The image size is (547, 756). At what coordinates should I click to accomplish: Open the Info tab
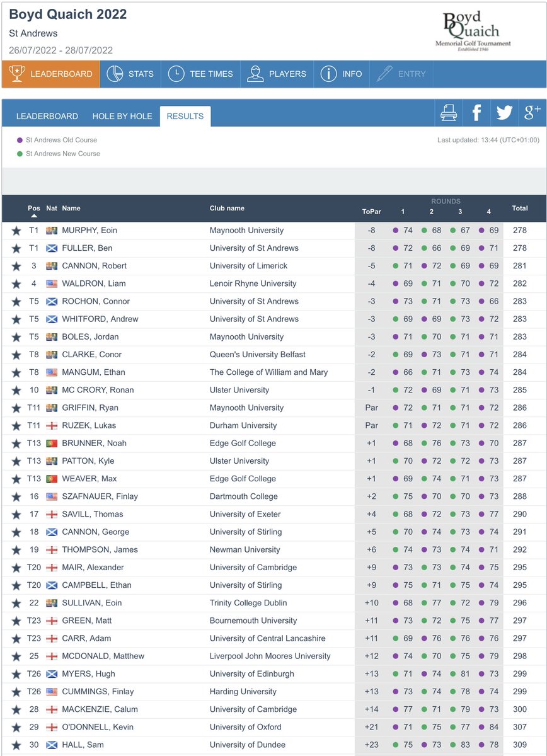tap(341, 74)
